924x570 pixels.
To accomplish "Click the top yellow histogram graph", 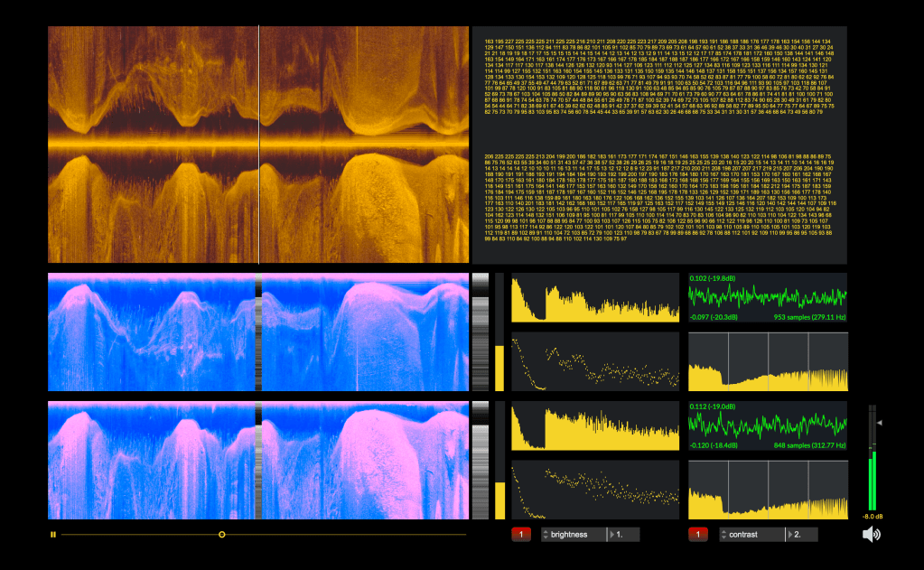I will (x=595, y=298).
